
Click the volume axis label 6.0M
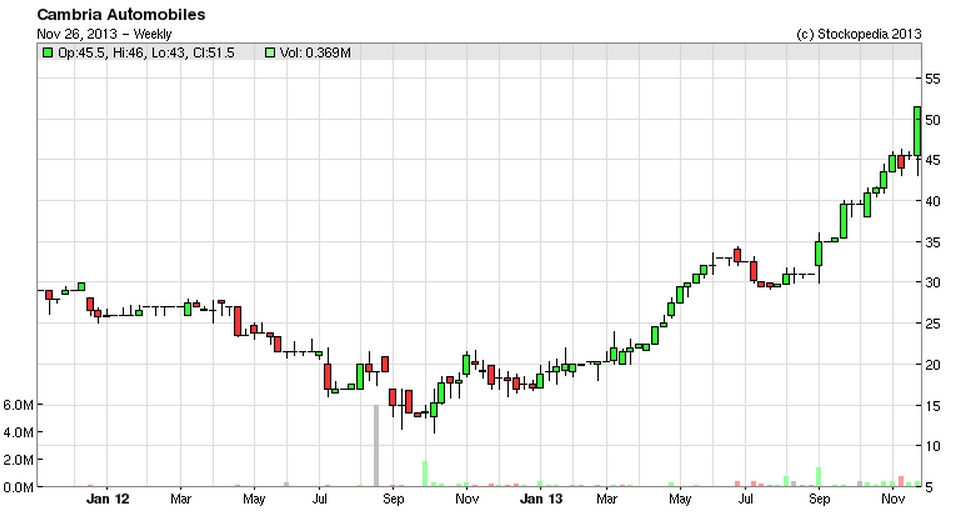(18, 405)
